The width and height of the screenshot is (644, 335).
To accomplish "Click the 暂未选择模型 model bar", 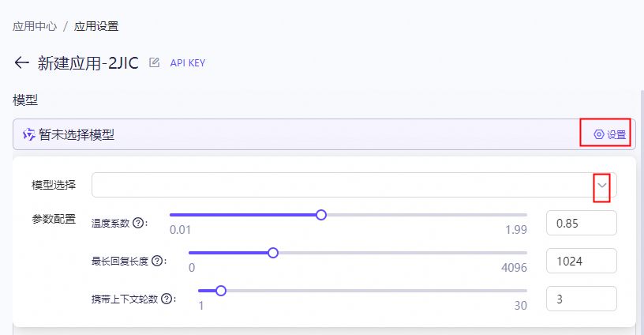I will (x=300, y=134).
